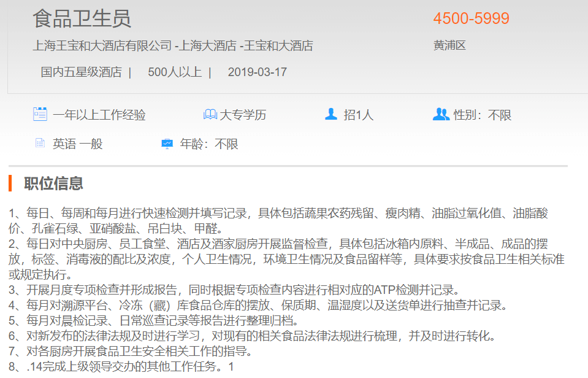The height and width of the screenshot is (378, 588).
Task: Click the salary range 4500-5999
Action: coord(471,18)
